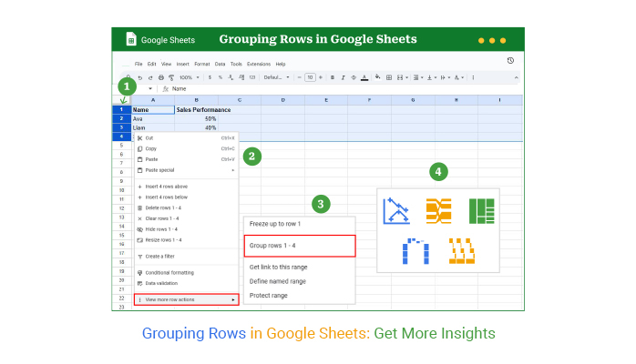The height and width of the screenshot is (364, 636).
Task: Open text rotation dropdown
Action: 458,77
